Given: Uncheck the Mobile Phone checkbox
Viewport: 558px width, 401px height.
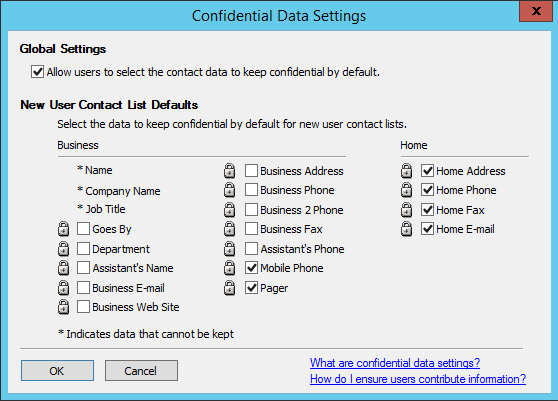Looking at the screenshot, I should pos(251,268).
